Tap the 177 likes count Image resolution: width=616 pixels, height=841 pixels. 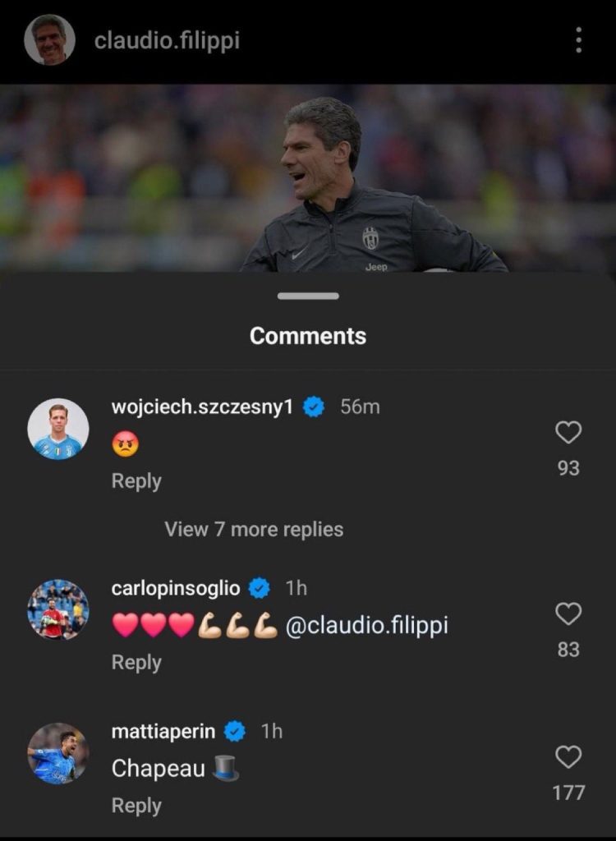568,793
